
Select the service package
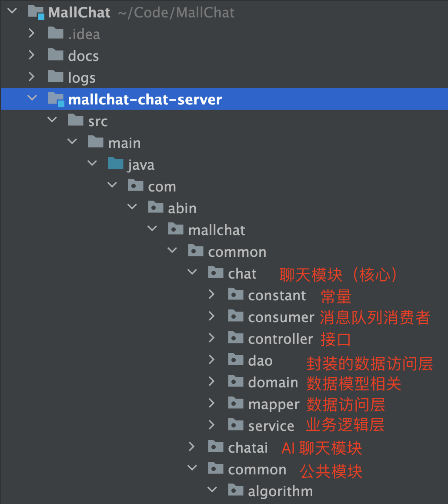click(x=271, y=426)
